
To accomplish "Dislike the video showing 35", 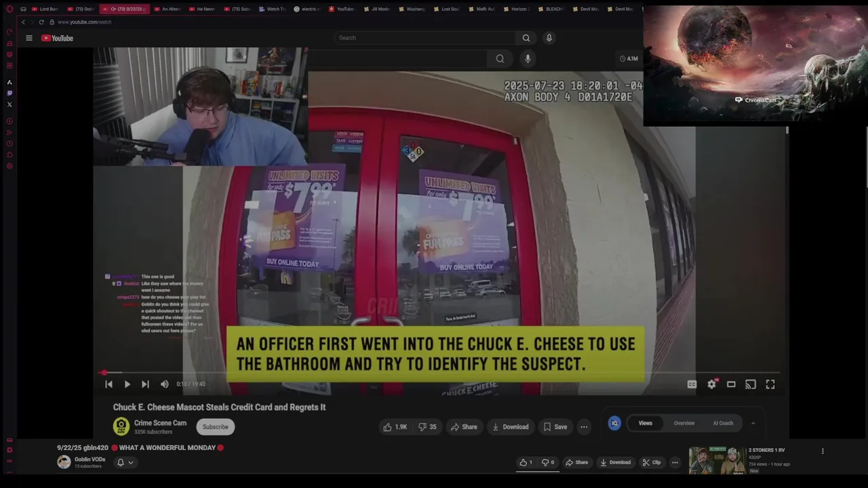I will [x=427, y=427].
